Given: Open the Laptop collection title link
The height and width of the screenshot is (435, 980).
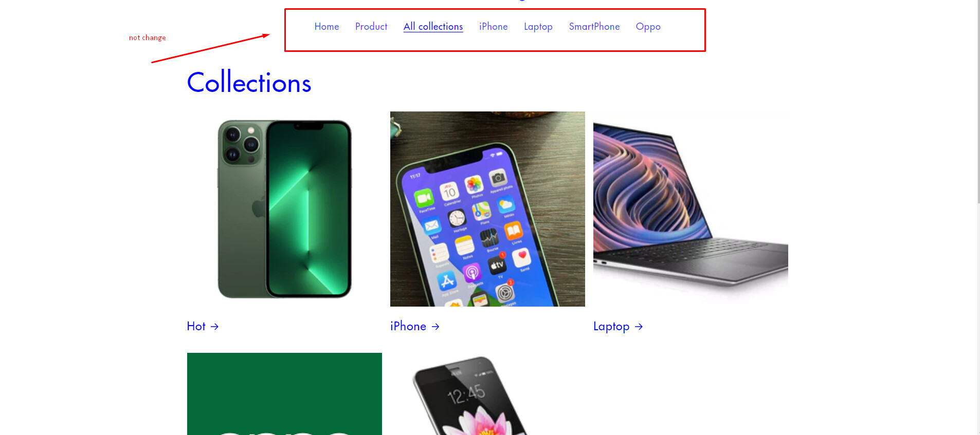Looking at the screenshot, I should tap(611, 327).
